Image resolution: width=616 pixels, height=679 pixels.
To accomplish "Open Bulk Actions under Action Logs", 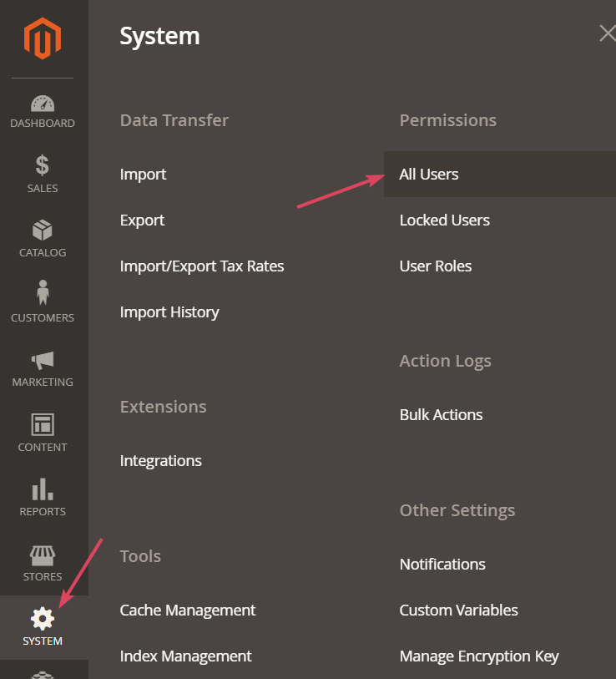I will click(441, 415).
